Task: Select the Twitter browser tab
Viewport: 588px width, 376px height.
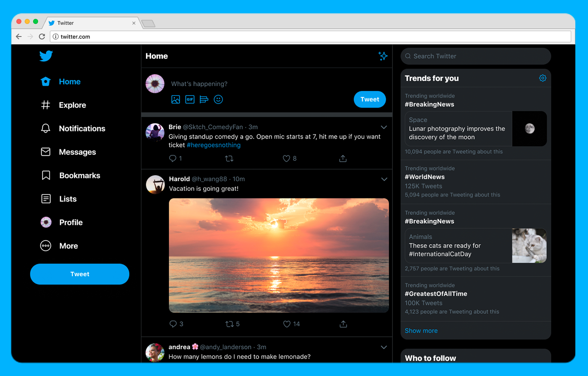Action: pos(92,23)
